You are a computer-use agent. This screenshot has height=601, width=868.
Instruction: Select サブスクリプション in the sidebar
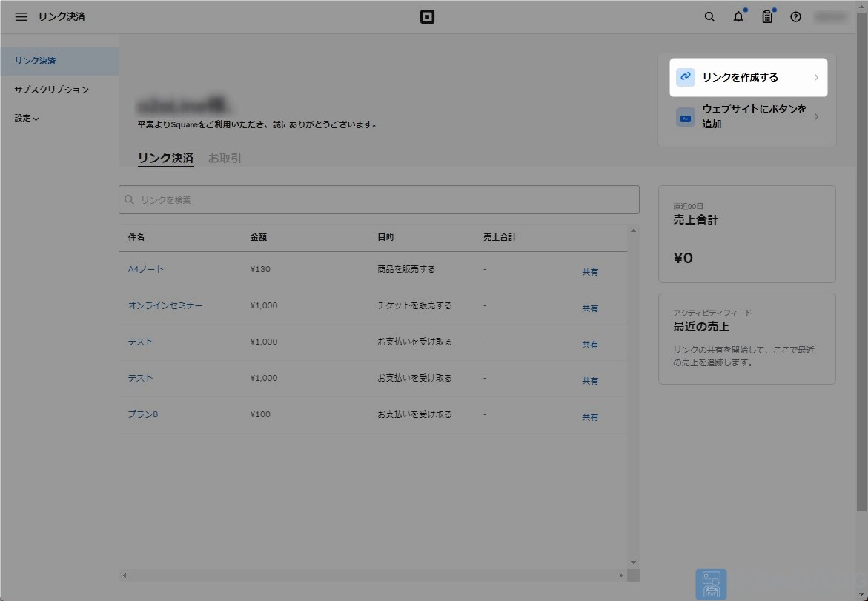tap(51, 90)
